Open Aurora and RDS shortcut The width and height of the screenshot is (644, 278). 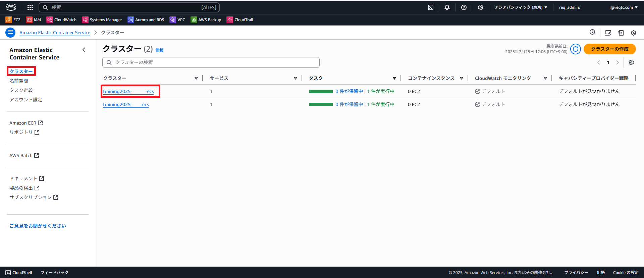pyautogui.click(x=146, y=20)
